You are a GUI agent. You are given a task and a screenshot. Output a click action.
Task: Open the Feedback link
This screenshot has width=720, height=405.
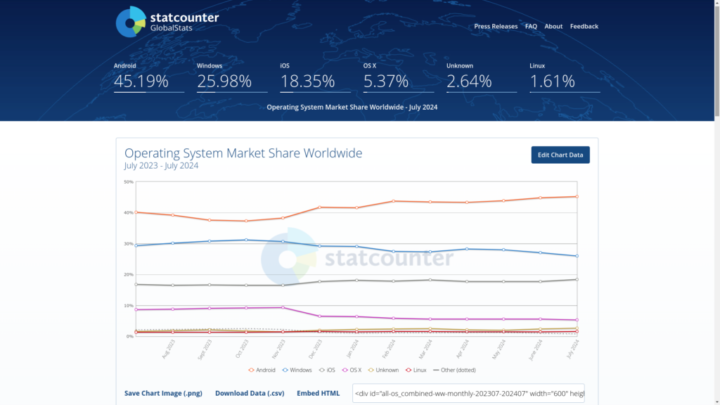pos(584,26)
